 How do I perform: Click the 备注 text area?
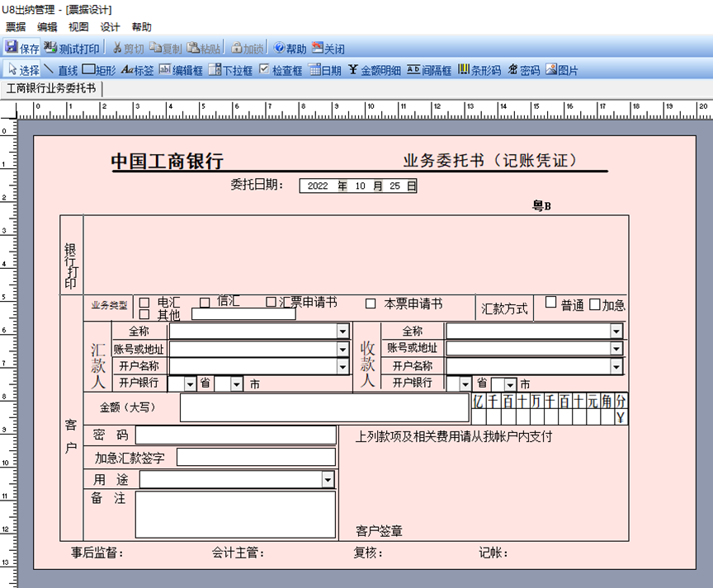pyautogui.click(x=235, y=515)
